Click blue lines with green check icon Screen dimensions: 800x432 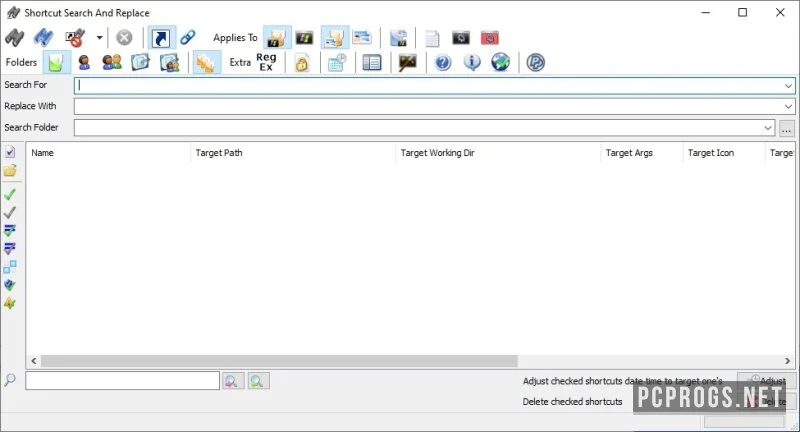pos(10,231)
